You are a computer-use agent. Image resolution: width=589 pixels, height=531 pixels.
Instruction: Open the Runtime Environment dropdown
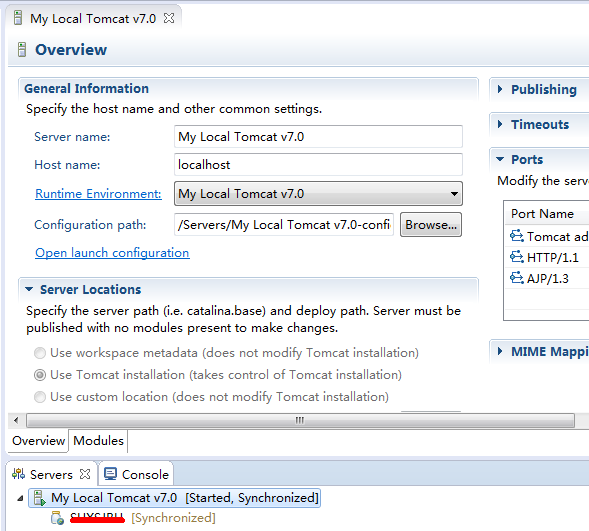click(x=318, y=194)
